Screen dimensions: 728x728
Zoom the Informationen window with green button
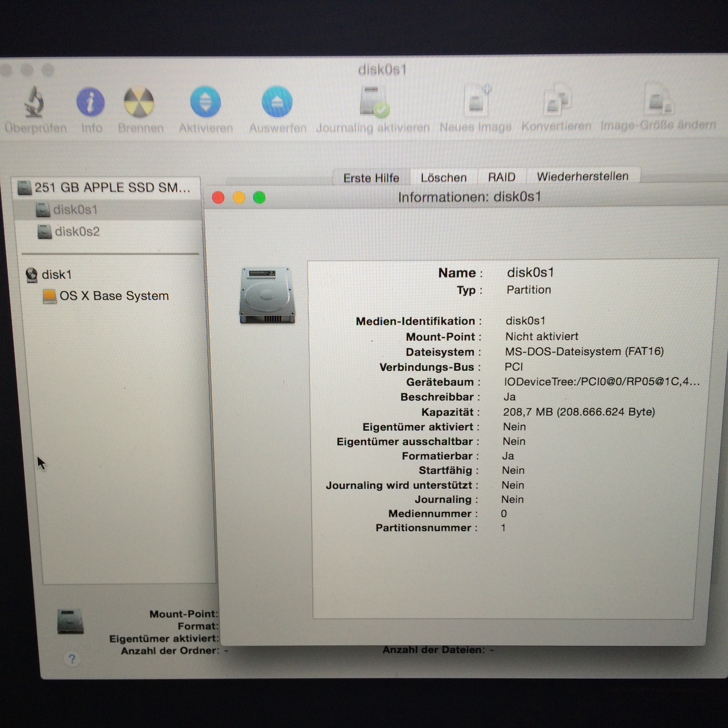point(259,197)
